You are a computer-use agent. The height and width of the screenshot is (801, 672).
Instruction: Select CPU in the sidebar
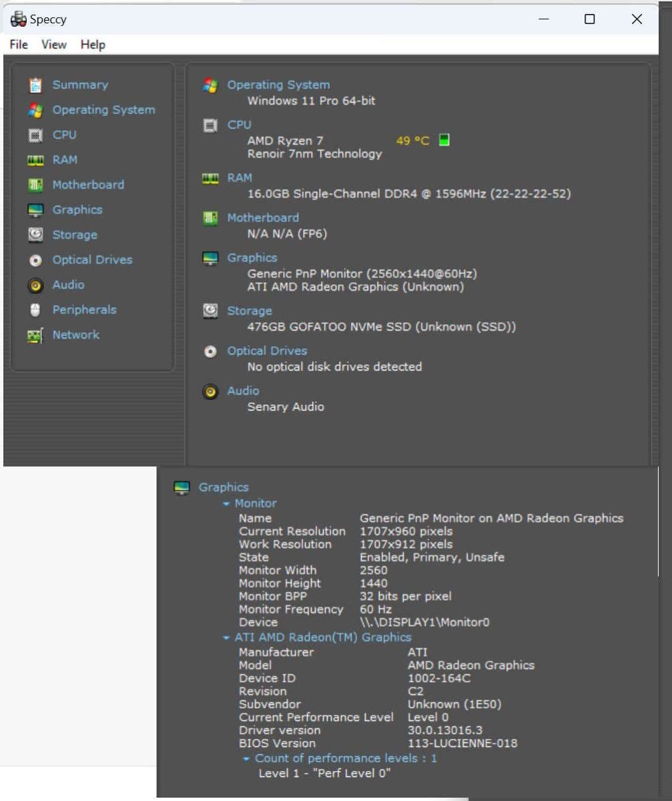click(65, 134)
